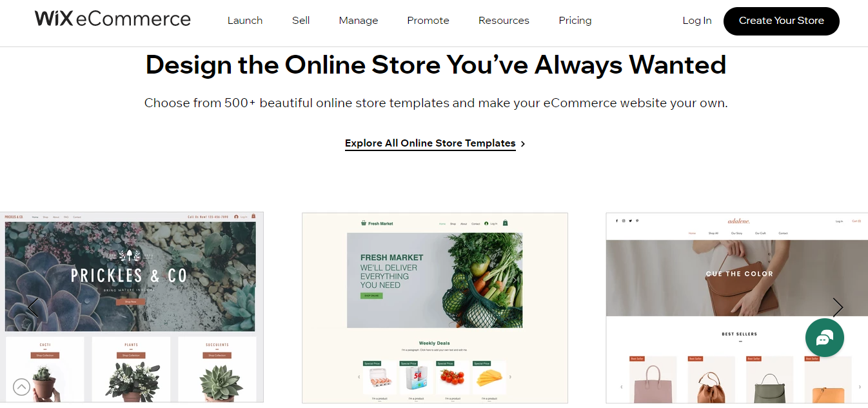Click the Wix eCommerce logo
Viewport: 868px width, 408px height.
pos(113,19)
